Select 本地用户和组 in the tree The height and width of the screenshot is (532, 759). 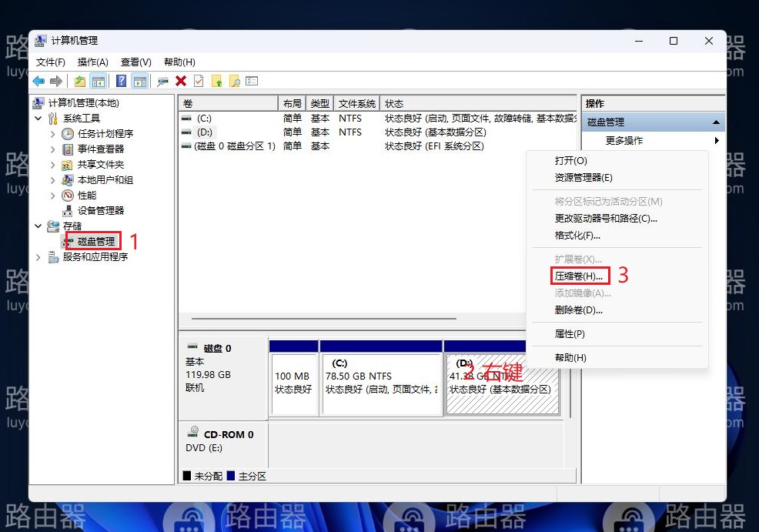click(105, 180)
